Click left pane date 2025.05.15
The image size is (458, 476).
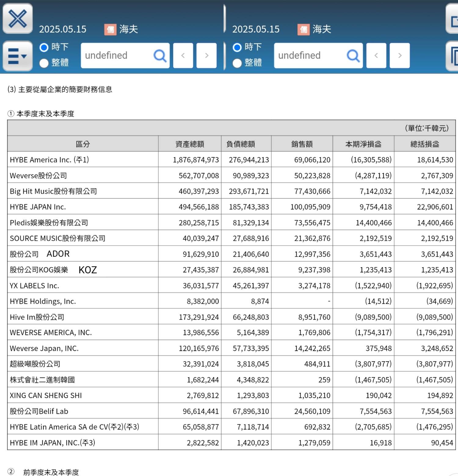(63, 29)
